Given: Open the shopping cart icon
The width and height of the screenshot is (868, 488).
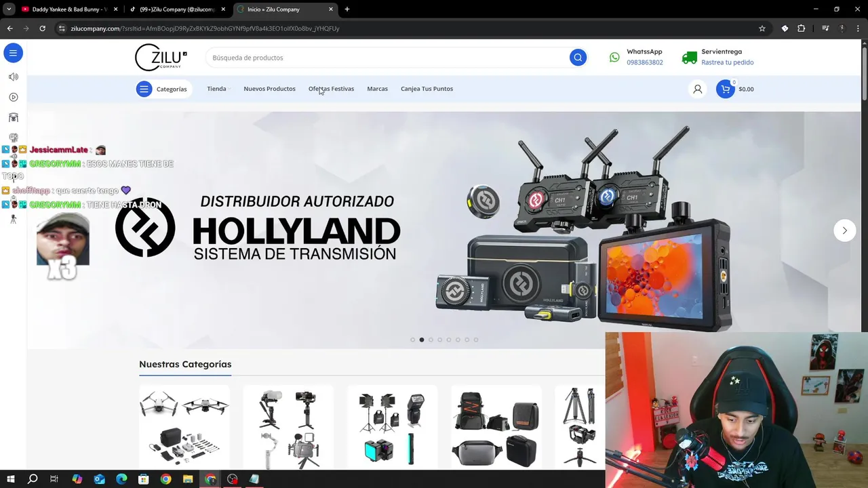Looking at the screenshot, I should point(726,89).
